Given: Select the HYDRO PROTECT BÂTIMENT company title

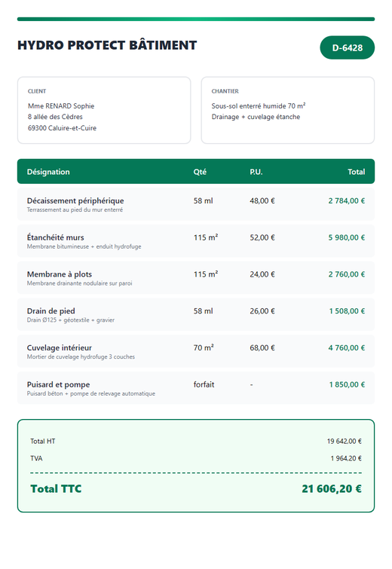Looking at the screenshot, I should 107,45.
